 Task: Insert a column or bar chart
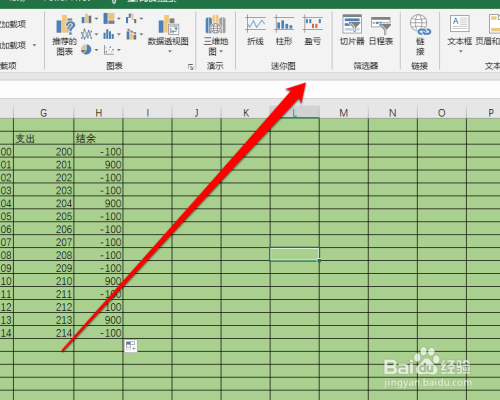[x=89, y=19]
